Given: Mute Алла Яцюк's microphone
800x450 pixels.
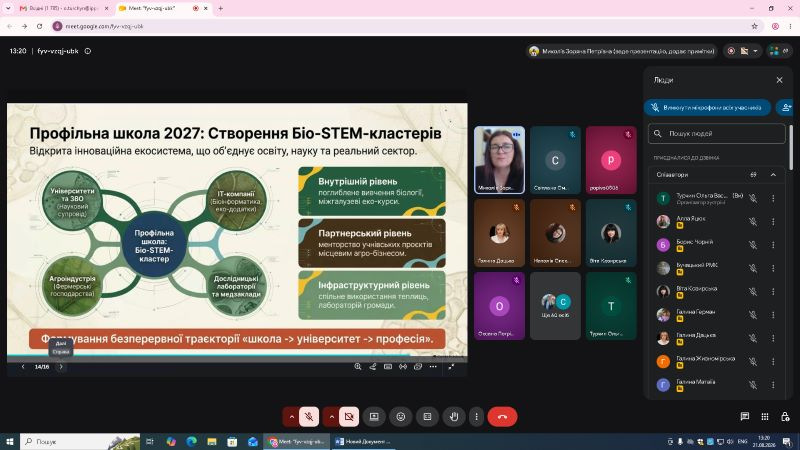Looking at the screenshot, I should 753,221.
